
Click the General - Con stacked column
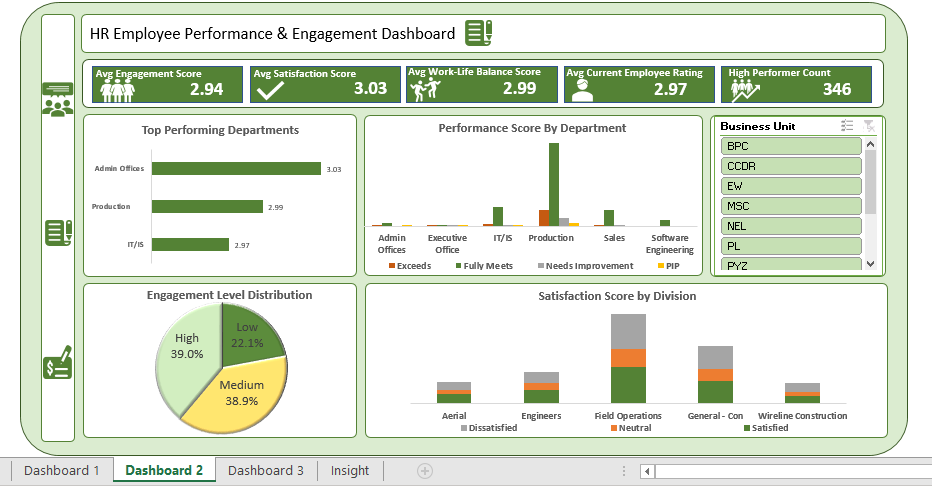coord(715,375)
